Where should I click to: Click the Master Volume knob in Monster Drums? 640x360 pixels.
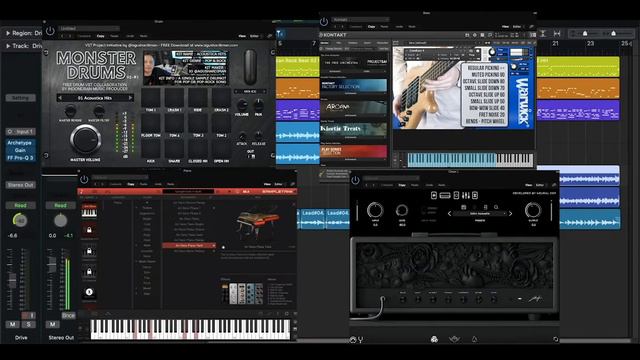[x=85, y=139]
